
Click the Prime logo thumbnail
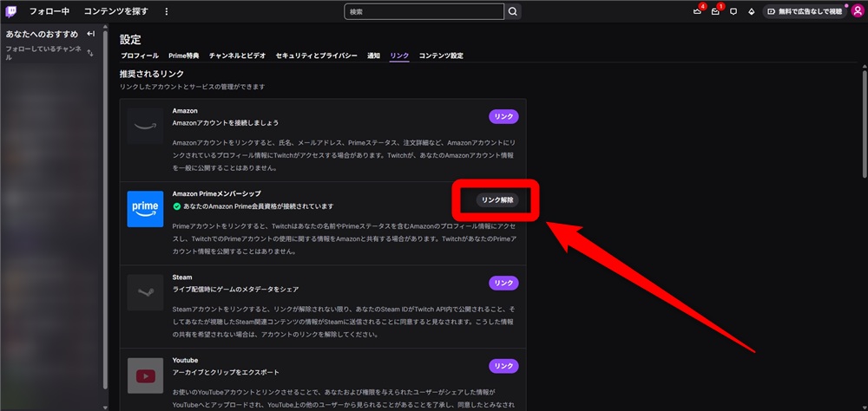tap(145, 209)
